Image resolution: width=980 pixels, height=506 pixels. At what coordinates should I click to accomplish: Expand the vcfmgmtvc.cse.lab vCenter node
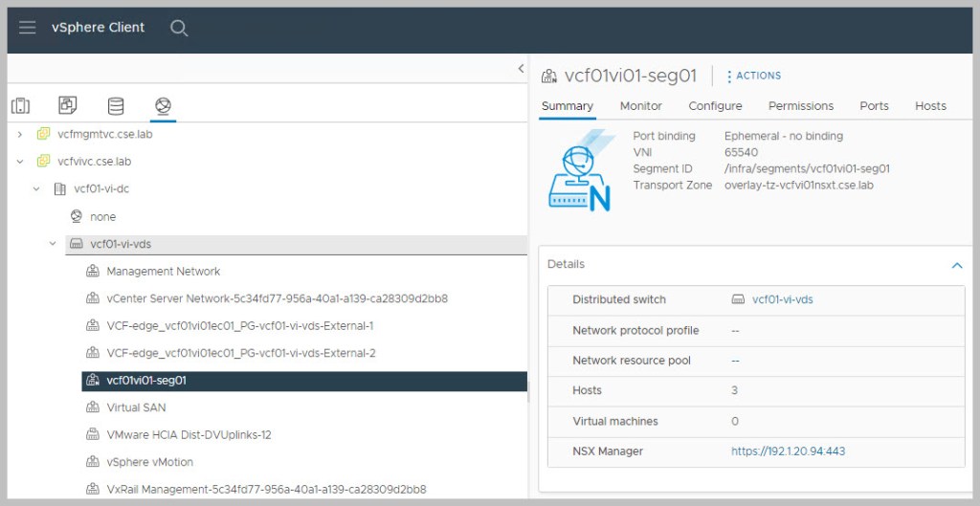pyautogui.click(x=20, y=135)
